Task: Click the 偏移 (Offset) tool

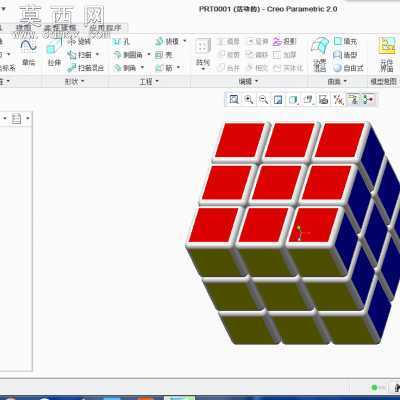Action: pos(257,55)
